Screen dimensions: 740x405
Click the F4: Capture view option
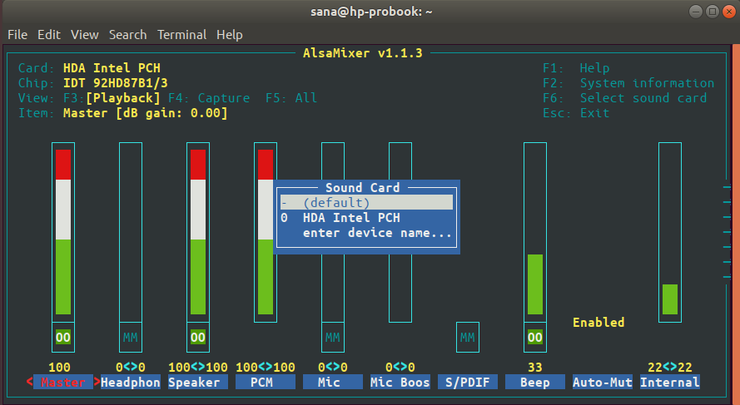tap(209, 98)
